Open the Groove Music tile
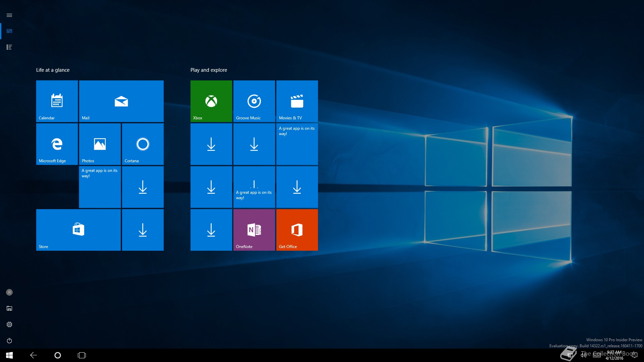This screenshot has height=362, width=644. [254, 101]
